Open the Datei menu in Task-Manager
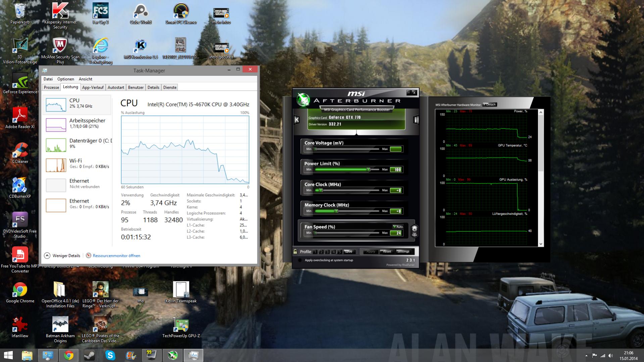The image size is (644, 362). pyautogui.click(x=48, y=79)
